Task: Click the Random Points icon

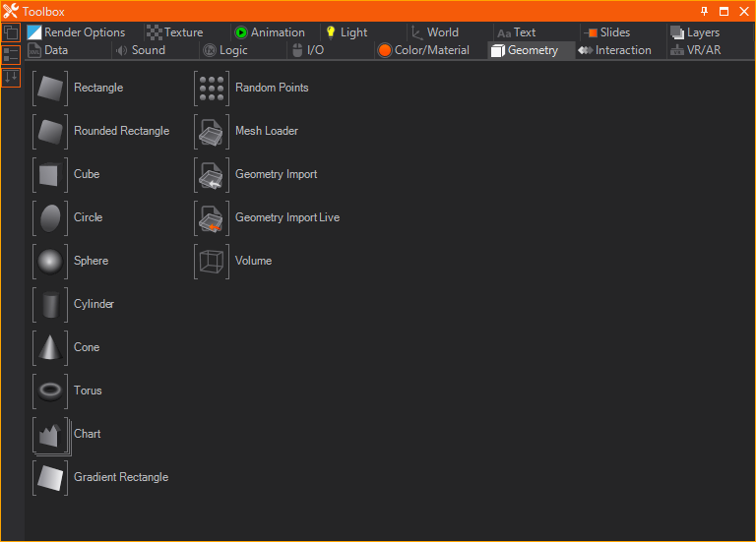Action: coord(212,88)
